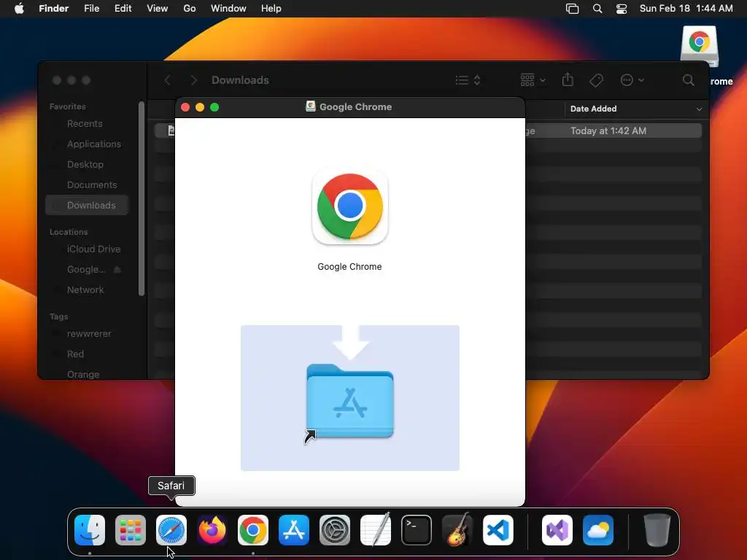
Task: Open the Finder menu in menu bar
Action: click(54, 9)
